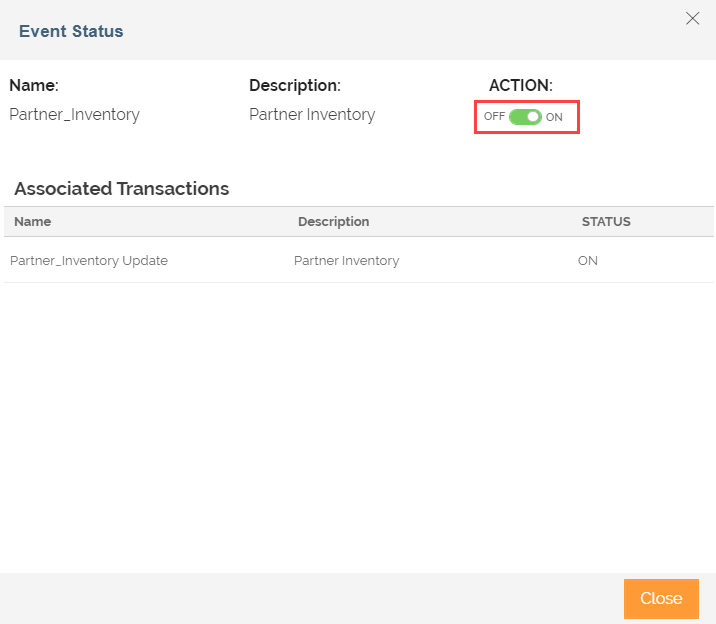This screenshot has height=624, width=716.
Task: Click the ON label beside the switch
Action: pos(554,117)
